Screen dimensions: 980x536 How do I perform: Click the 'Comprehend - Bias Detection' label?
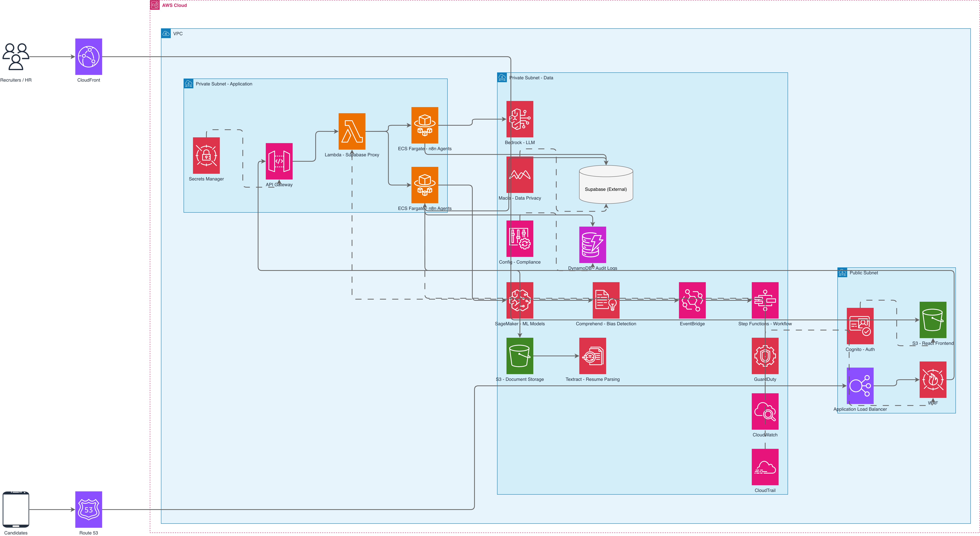click(x=606, y=324)
